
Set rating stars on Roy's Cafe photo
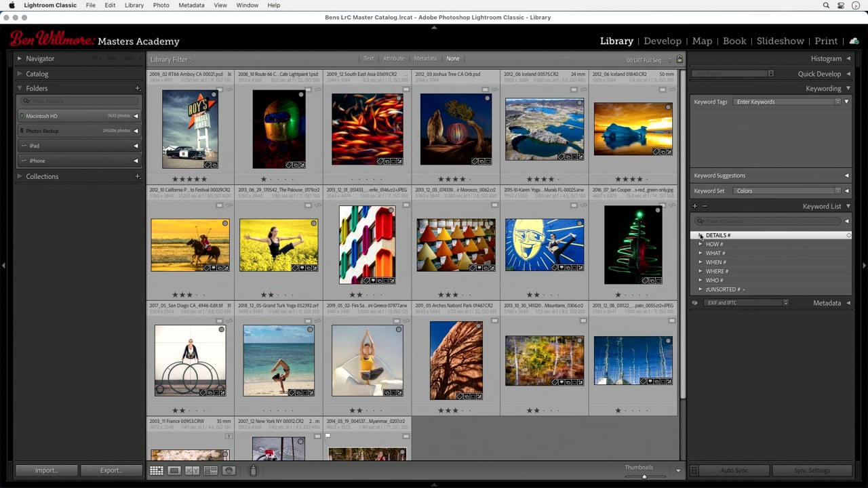[190, 179]
